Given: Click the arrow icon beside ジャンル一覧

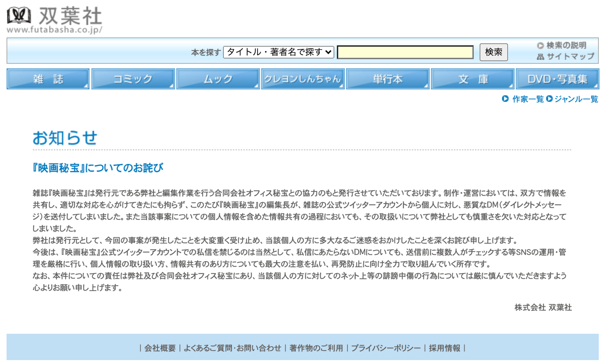Looking at the screenshot, I should (x=549, y=99).
